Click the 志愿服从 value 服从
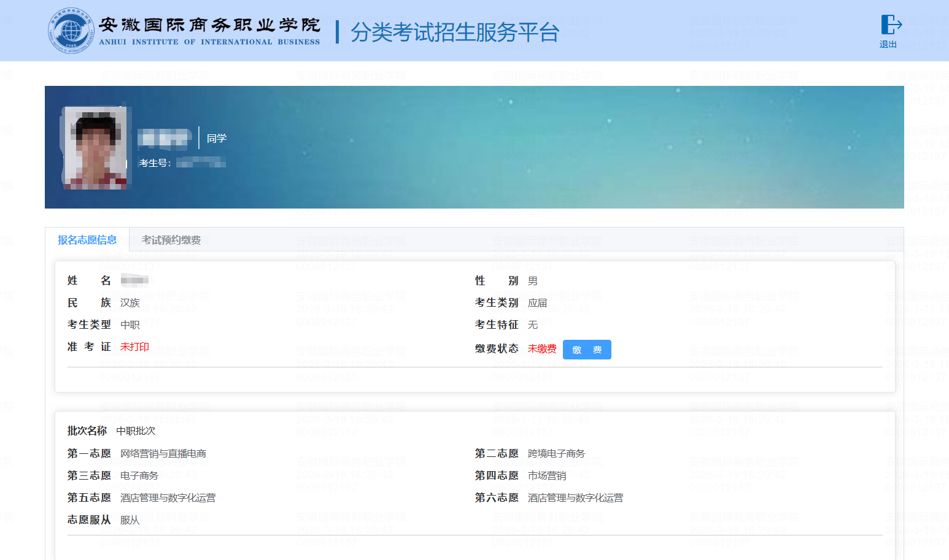The width and height of the screenshot is (949, 560). [x=130, y=520]
